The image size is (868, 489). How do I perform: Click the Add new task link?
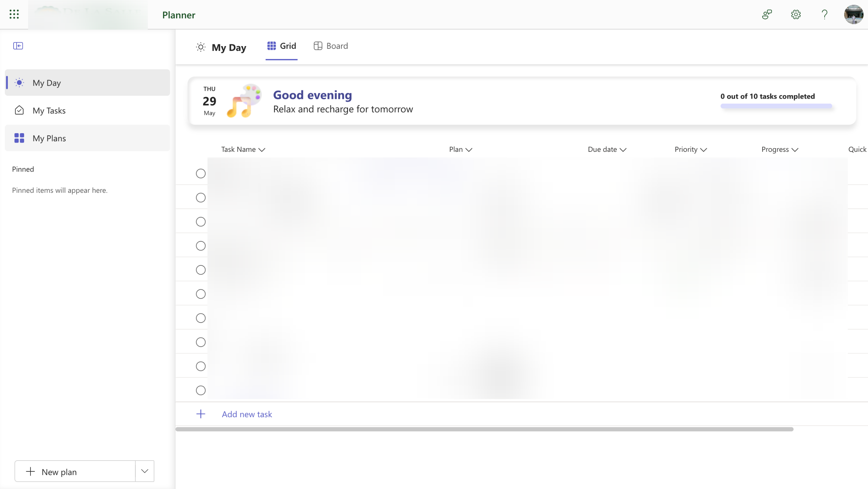tap(247, 414)
